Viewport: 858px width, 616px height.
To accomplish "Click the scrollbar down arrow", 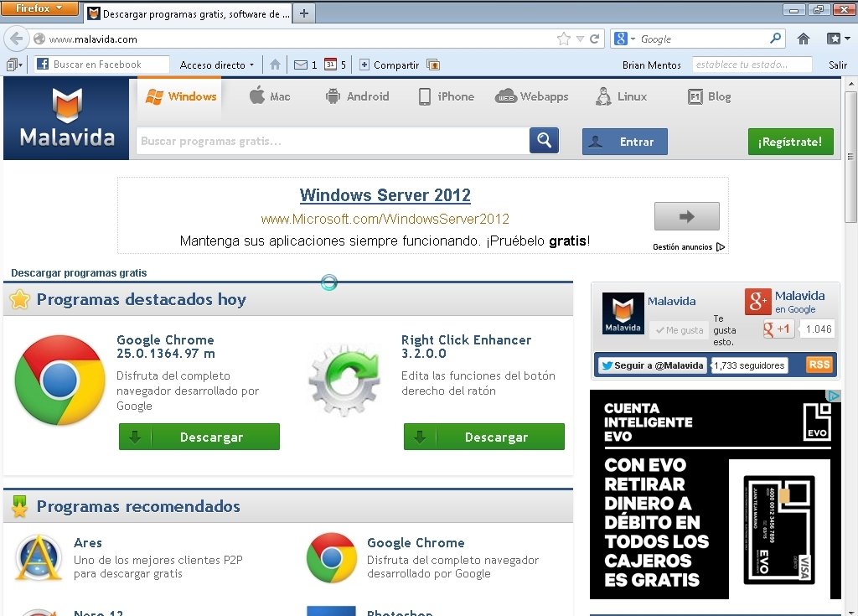I will (850, 611).
